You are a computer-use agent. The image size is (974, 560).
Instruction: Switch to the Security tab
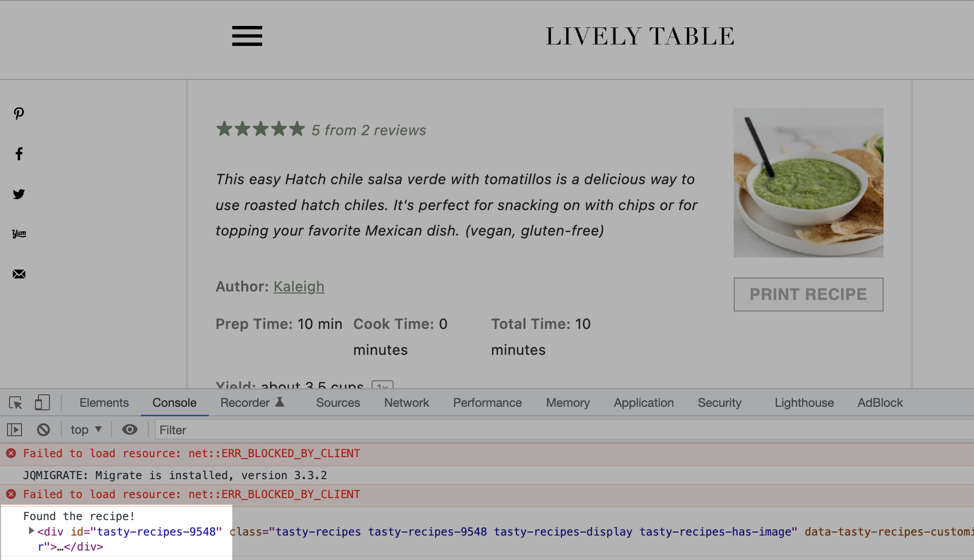coord(719,403)
